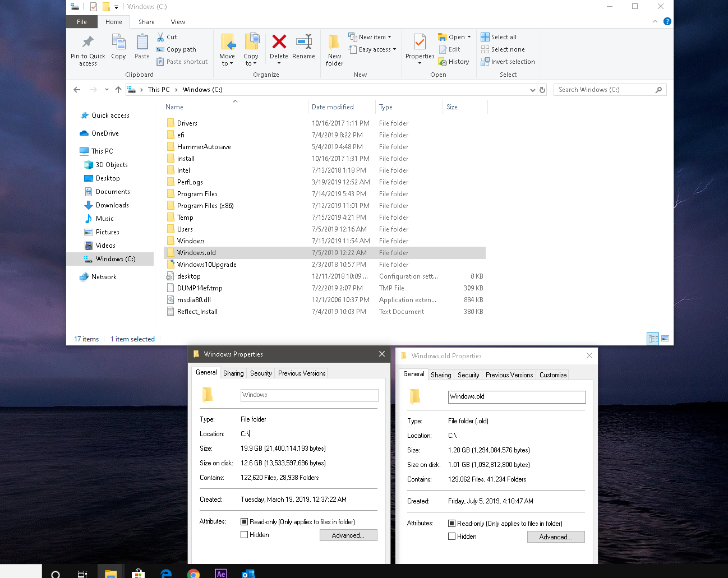
Task: Click Select none in ribbon
Action: 503,49
